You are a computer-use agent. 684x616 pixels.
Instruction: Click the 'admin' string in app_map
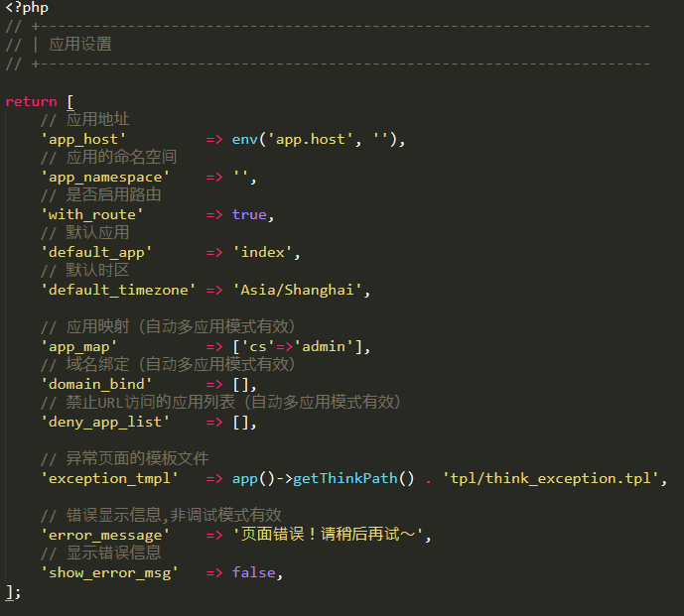(324, 347)
